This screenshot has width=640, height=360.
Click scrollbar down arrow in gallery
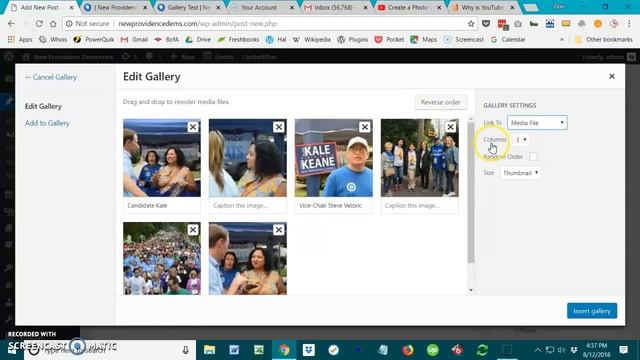(x=471, y=290)
